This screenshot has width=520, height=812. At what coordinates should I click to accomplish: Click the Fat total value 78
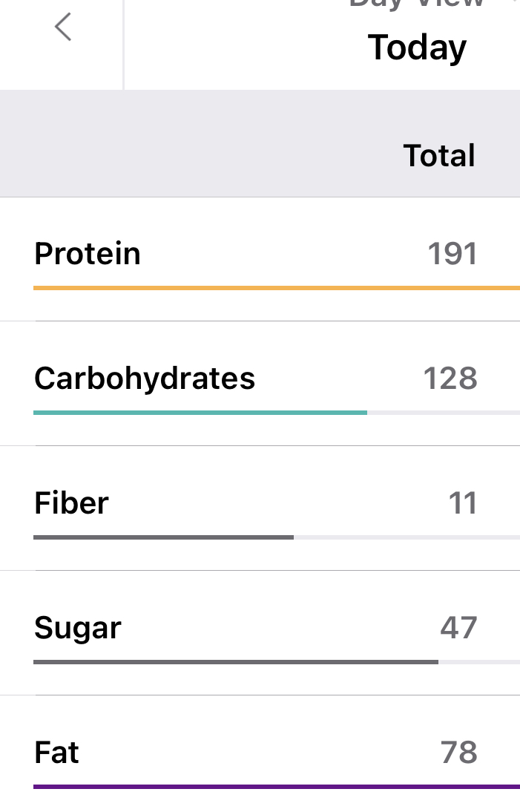click(x=458, y=753)
